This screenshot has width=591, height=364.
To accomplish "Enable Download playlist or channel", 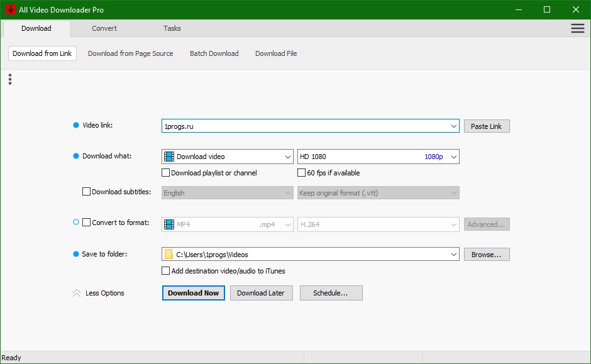I will pyautogui.click(x=166, y=172).
